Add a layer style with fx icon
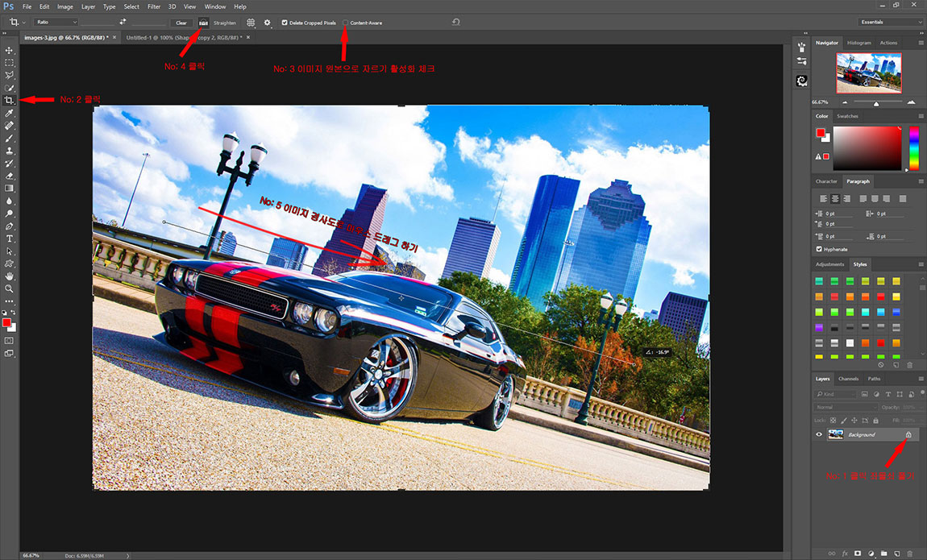The width and height of the screenshot is (927, 560). coord(845,554)
